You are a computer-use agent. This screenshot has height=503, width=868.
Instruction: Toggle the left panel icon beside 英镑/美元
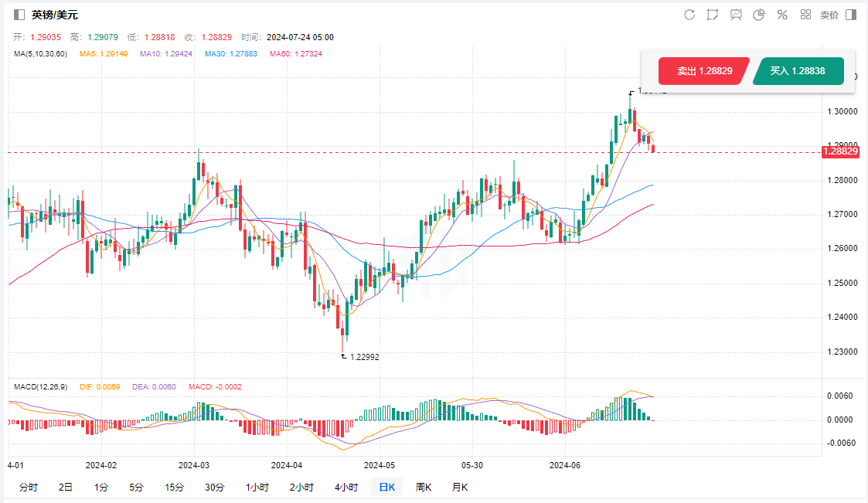pyautogui.click(x=19, y=15)
